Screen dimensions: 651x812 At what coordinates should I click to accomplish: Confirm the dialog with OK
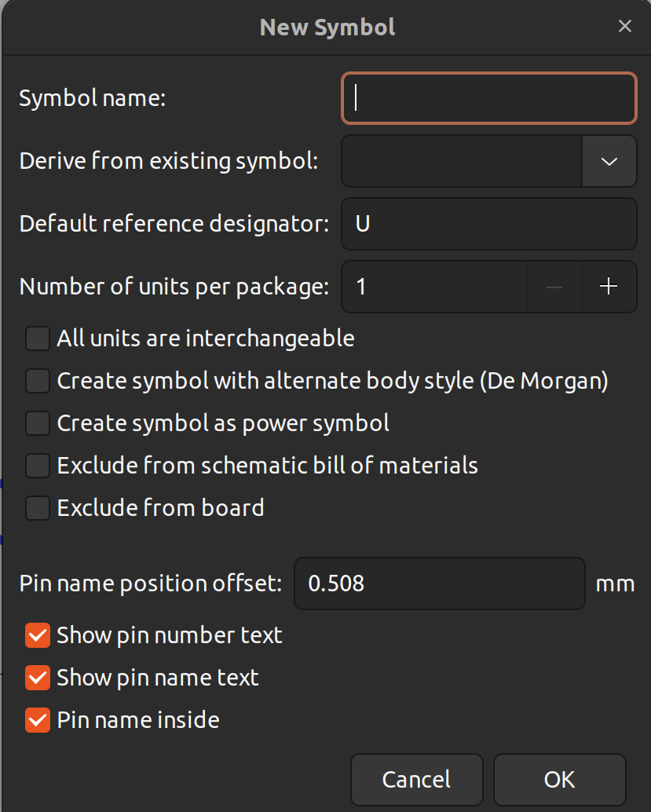click(559, 779)
